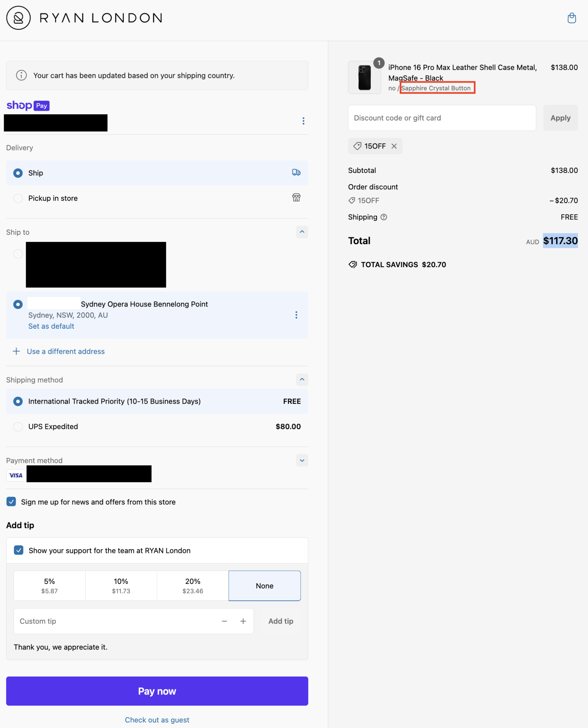This screenshot has height=728, width=588.
Task: Toggle show your support tip checkbox
Action: 19,550
